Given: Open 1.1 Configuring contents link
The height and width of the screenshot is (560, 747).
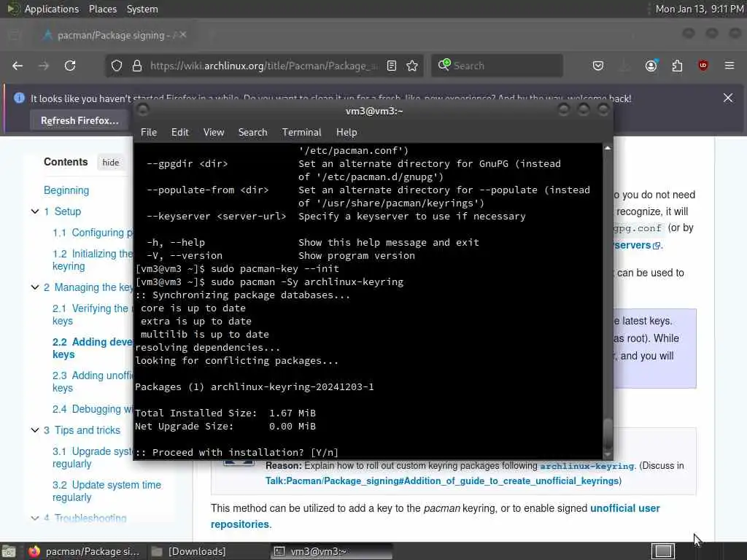Looking at the screenshot, I should (93, 233).
